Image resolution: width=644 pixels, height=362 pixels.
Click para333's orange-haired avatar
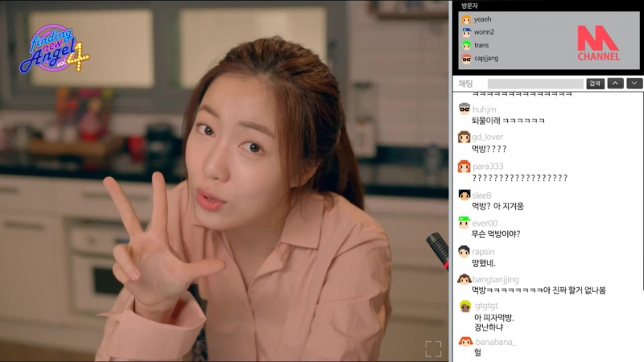[464, 167]
